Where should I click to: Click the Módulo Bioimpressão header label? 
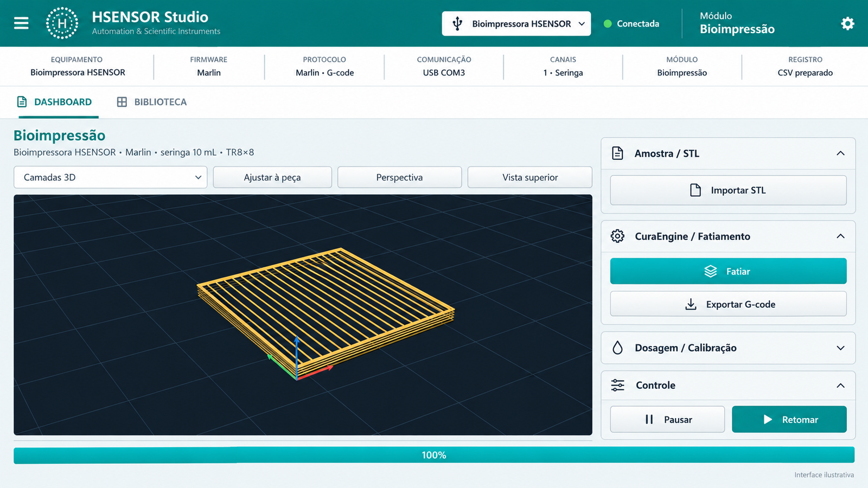[x=737, y=23]
